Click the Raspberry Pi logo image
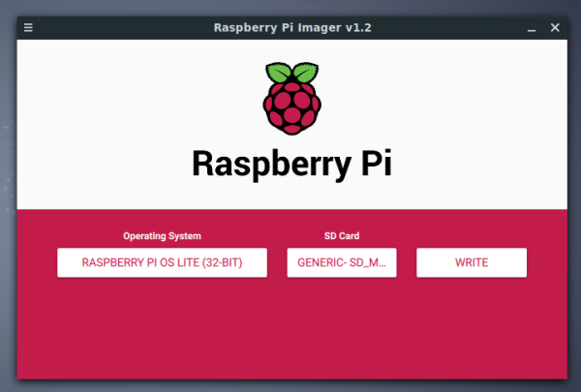This screenshot has height=392, width=581. [291, 98]
